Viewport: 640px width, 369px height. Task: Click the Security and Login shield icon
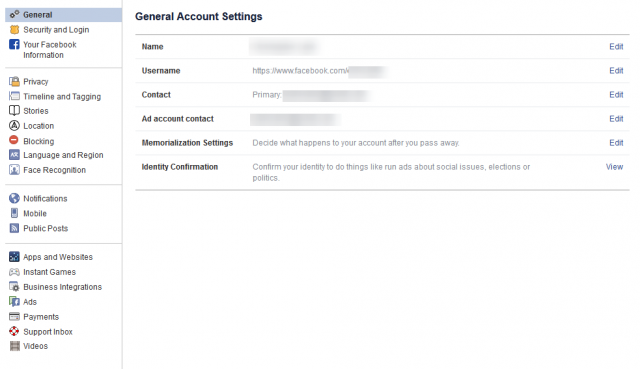tap(14, 29)
